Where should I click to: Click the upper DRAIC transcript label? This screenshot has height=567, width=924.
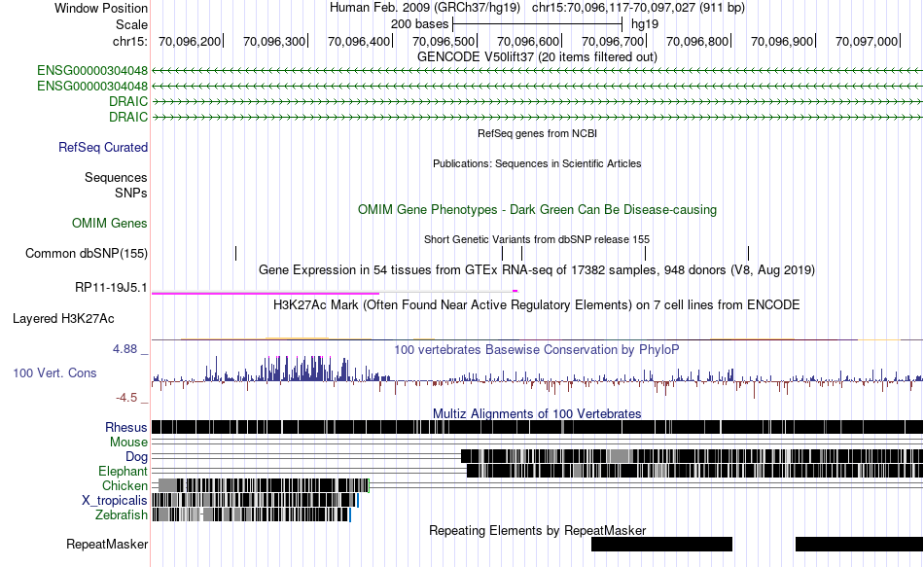tap(127, 101)
